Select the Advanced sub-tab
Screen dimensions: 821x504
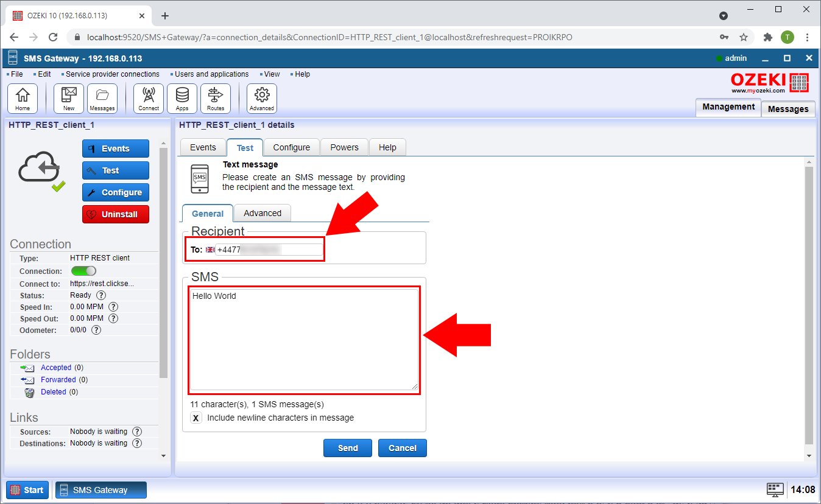click(263, 213)
